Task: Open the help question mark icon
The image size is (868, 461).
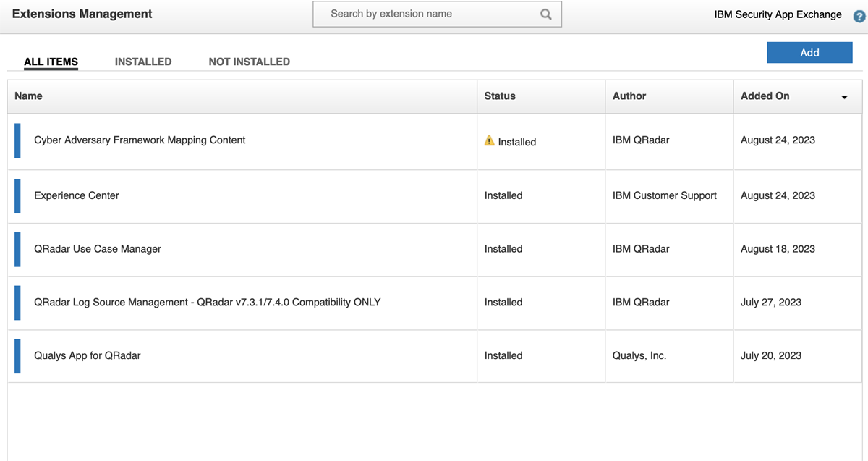Action: 859,16
